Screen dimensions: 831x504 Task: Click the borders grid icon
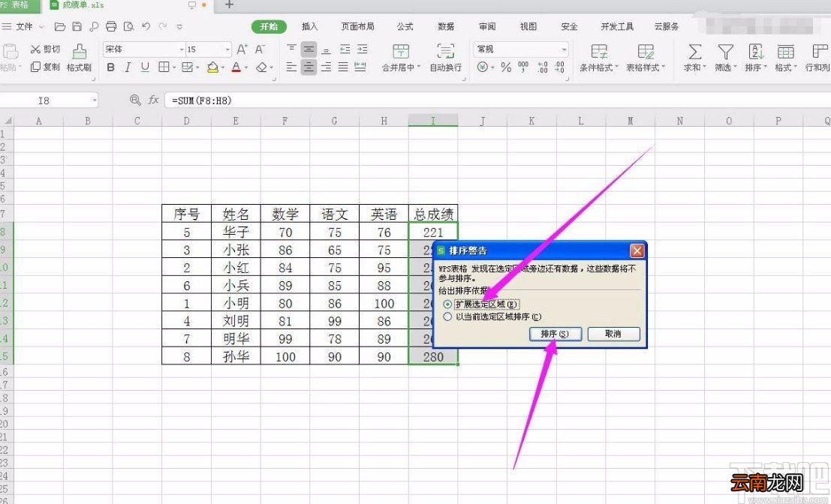164,67
